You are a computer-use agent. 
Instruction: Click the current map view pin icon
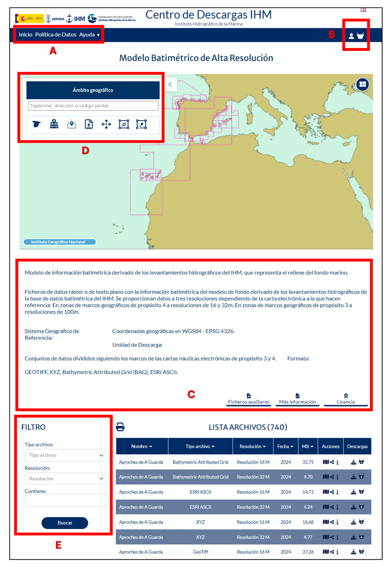coord(71,125)
